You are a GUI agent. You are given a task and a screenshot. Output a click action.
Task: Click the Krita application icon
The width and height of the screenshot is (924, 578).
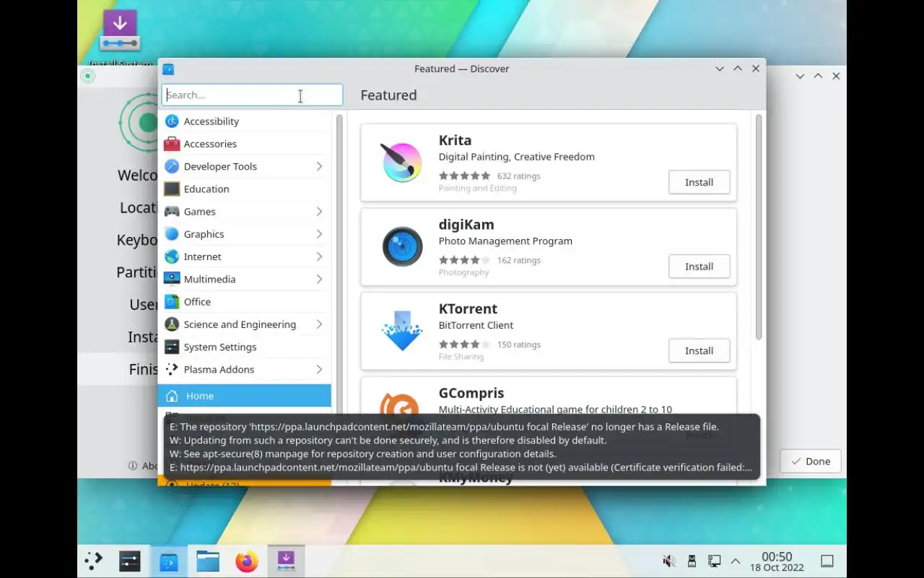(x=402, y=163)
